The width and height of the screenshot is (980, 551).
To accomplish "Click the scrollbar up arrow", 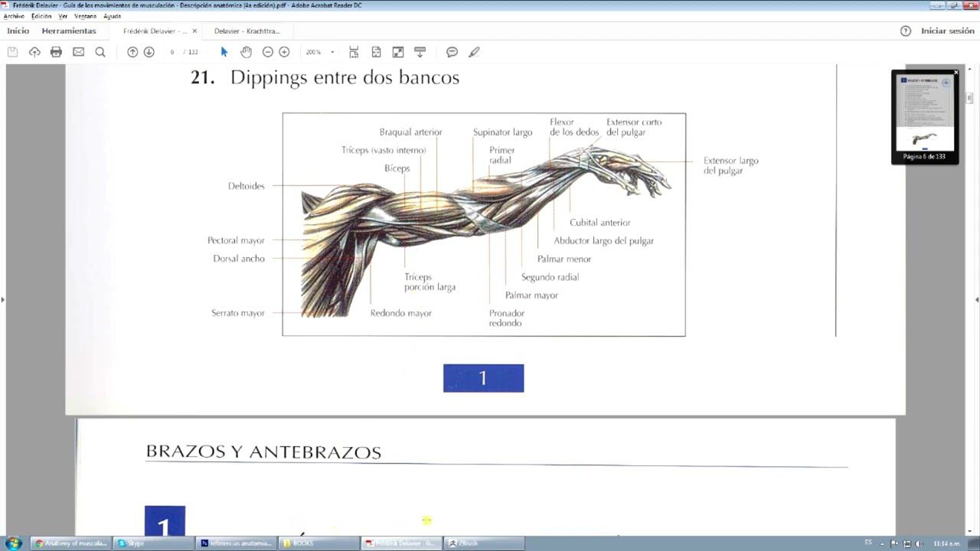I will pyautogui.click(x=969, y=68).
